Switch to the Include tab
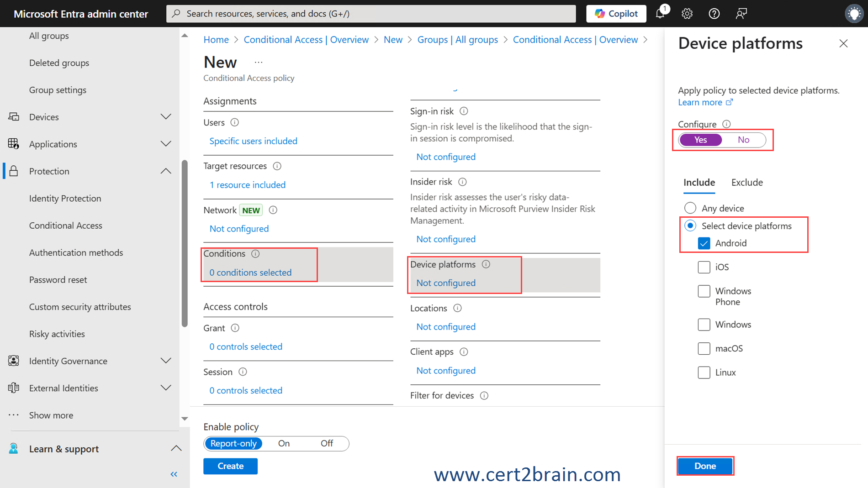Screen dimensions: 868x488 (x=699, y=183)
